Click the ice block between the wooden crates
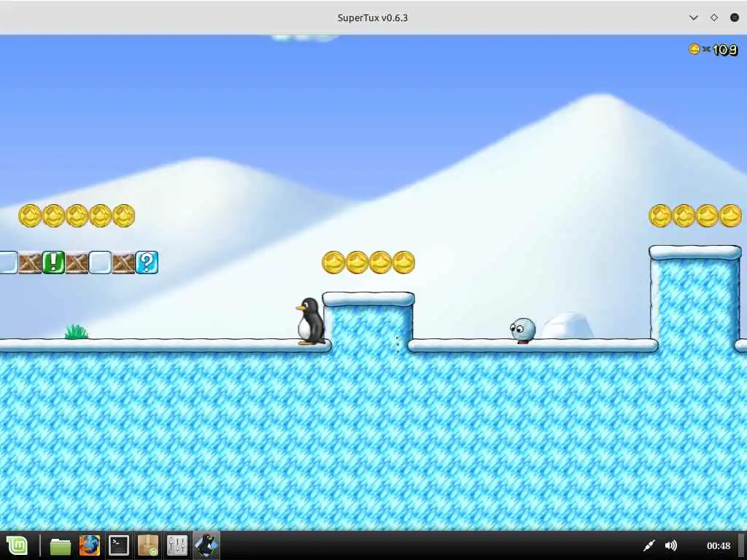The height and width of the screenshot is (560, 747). [100, 262]
